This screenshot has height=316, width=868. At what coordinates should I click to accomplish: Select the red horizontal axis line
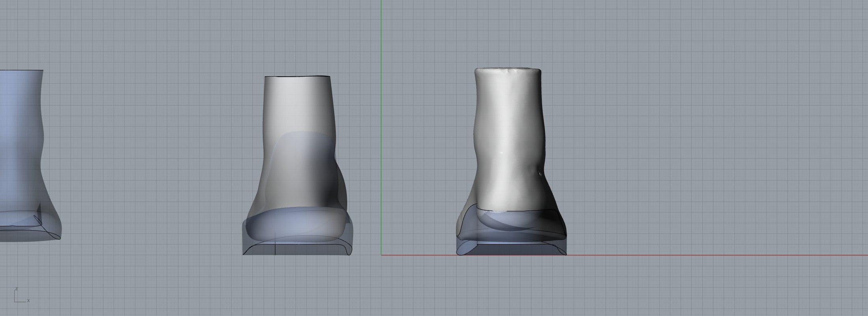710,255
